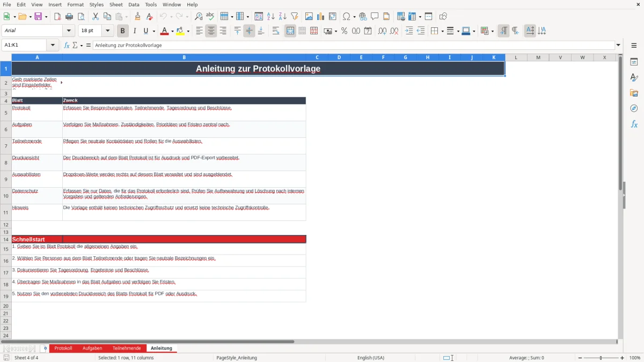Viewport: 644px width, 362px height.
Task: Insert a hyperlink
Action: point(363,17)
